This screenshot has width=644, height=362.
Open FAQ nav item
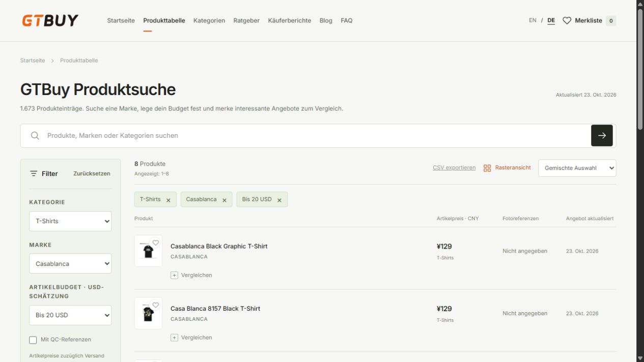click(347, 21)
